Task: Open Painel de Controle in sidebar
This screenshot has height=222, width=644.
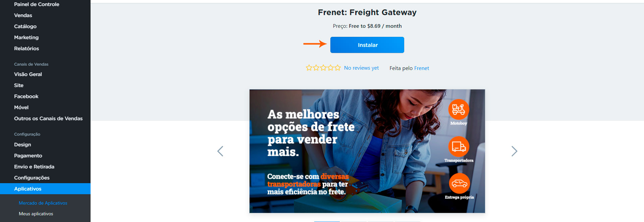Action: (x=37, y=4)
